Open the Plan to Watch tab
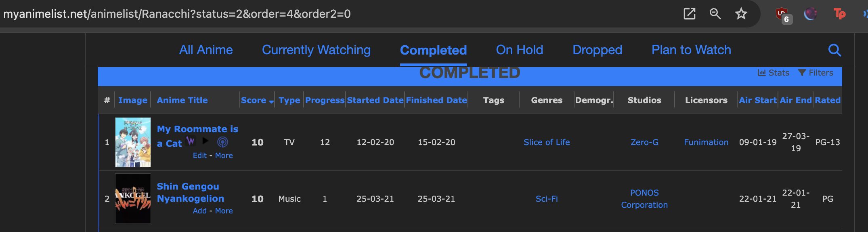Screen dimensions: 868x232 pyautogui.click(x=691, y=50)
